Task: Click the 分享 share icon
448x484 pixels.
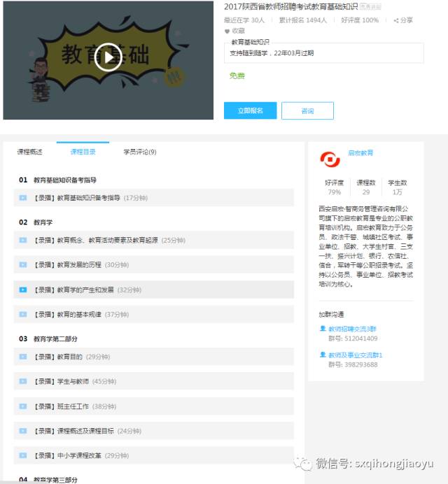Action: click(395, 21)
